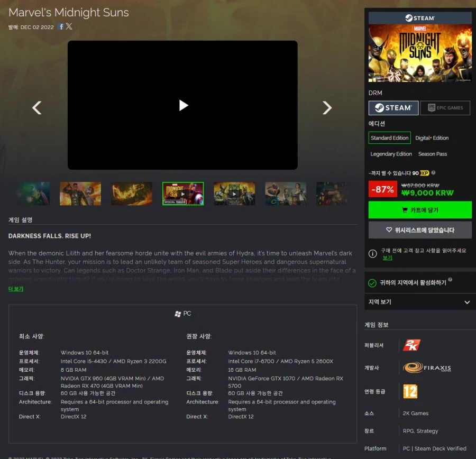
Task: Select the Epic Games DRM icon
Action: tap(445, 108)
